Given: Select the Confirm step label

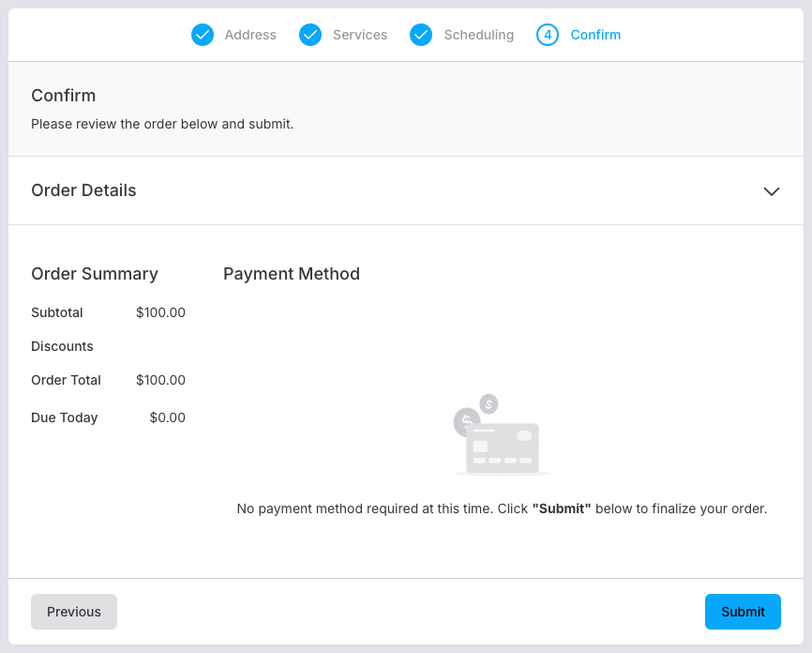Looking at the screenshot, I should tap(595, 35).
